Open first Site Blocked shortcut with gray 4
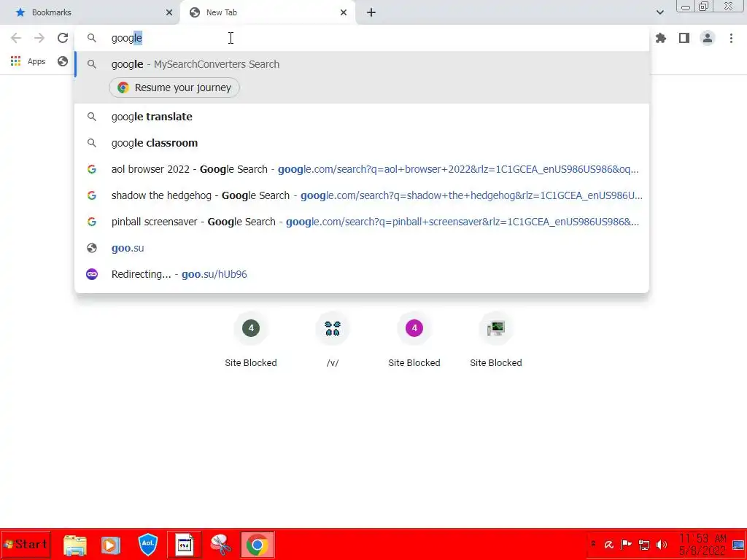The height and width of the screenshot is (560, 747). [251, 340]
